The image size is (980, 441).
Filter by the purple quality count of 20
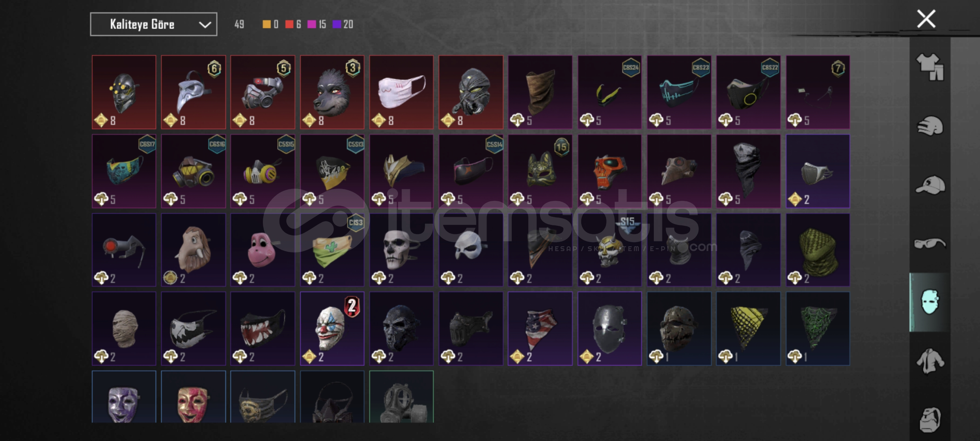(343, 24)
